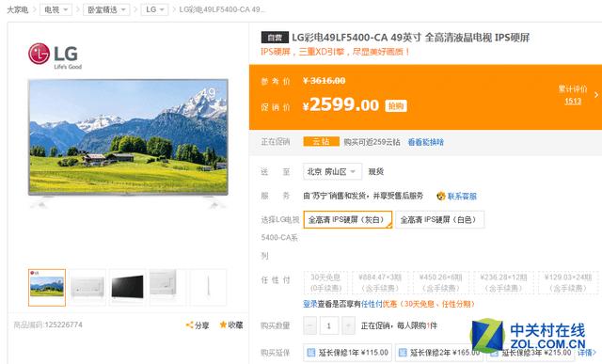
Task: Choose the ¥450.26×6期 installment option
Action: pos(440,282)
